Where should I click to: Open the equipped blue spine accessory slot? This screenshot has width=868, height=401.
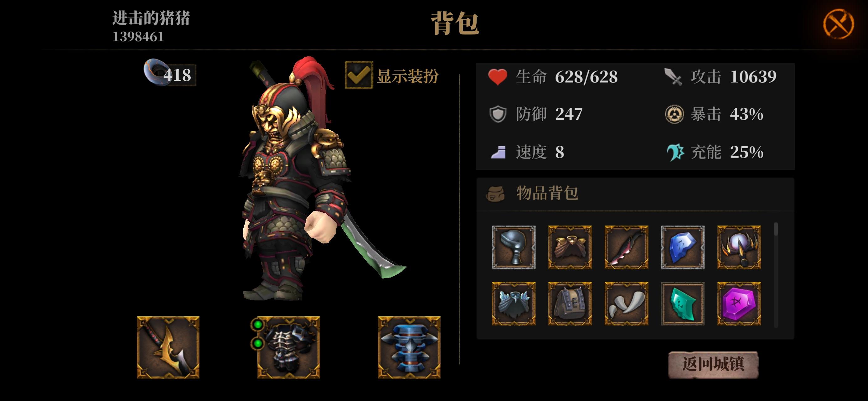click(409, 347)
